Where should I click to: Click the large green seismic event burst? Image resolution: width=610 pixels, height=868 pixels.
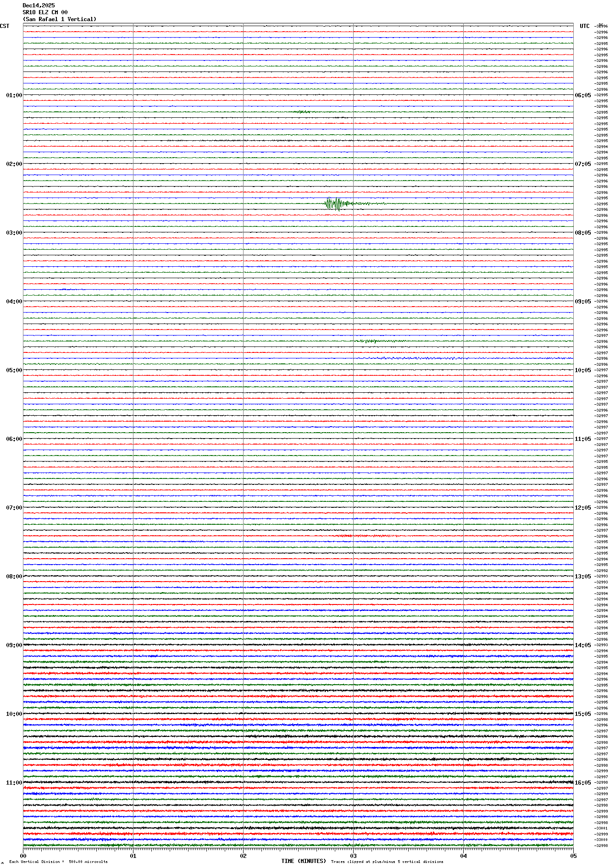(x=337, y=203)
